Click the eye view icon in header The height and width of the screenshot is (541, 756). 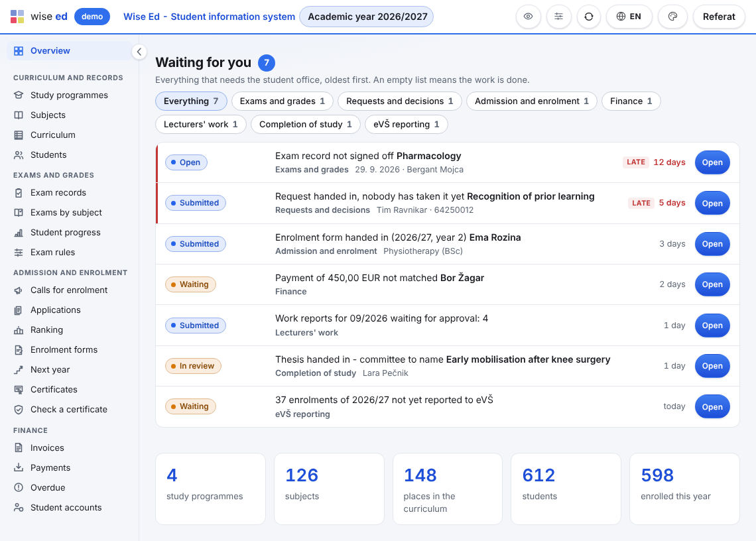(529, 17)
